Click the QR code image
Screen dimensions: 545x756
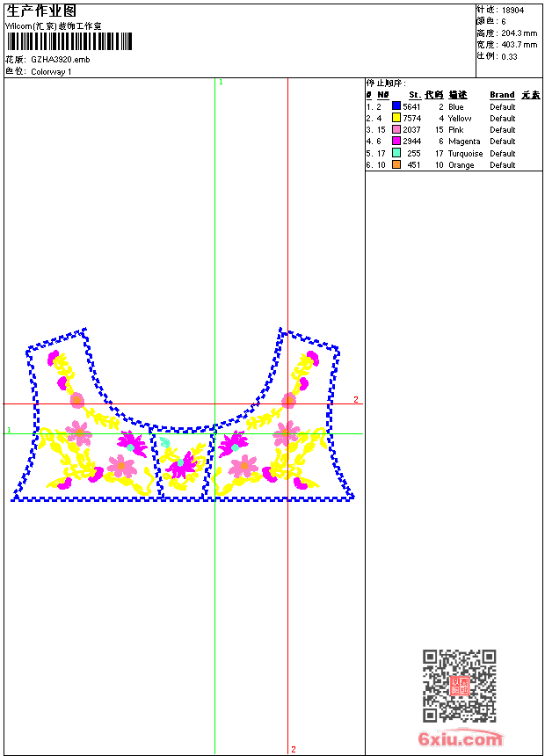coord(459,685)
